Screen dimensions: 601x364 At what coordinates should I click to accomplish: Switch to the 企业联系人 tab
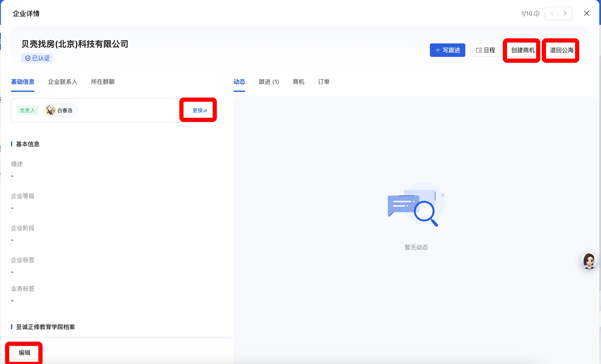click(x=63, y=82)
